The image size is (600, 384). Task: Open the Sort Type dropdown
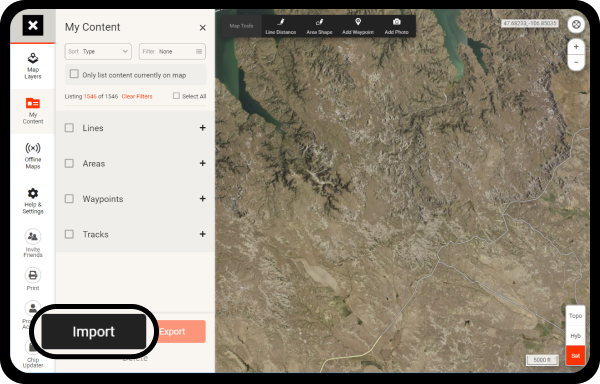[x=98, y=52]
